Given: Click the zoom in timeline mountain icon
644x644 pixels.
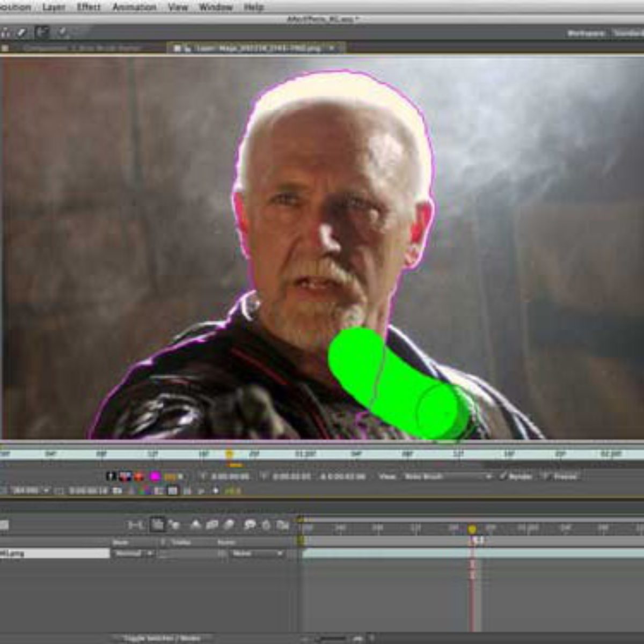Looking at the screenshot, I should click(357, 639).
